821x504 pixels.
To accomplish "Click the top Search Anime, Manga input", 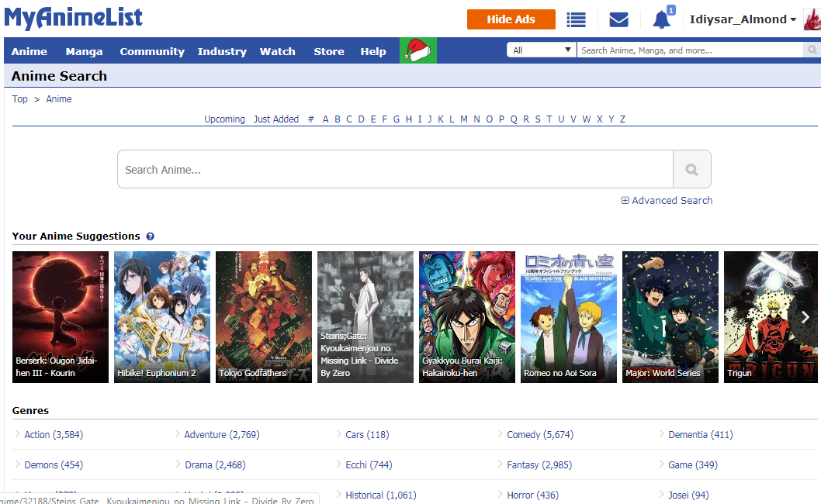I will pos(690,50).
